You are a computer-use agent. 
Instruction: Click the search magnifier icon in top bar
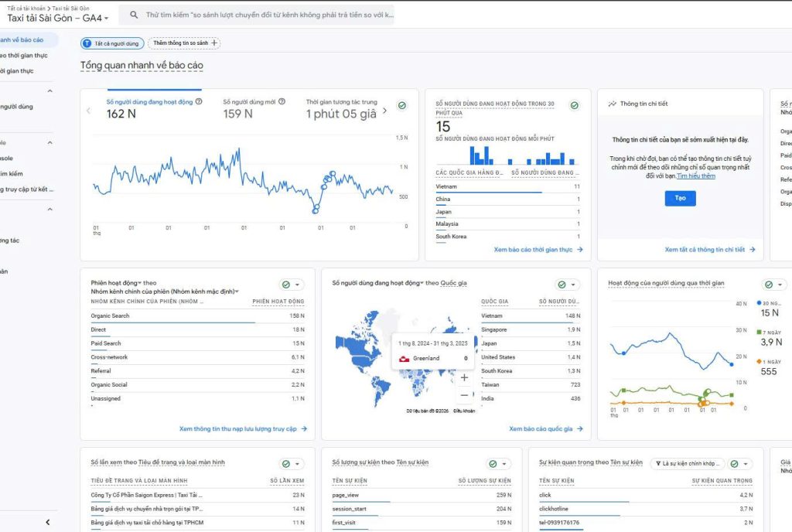click(x=135, y=15)
